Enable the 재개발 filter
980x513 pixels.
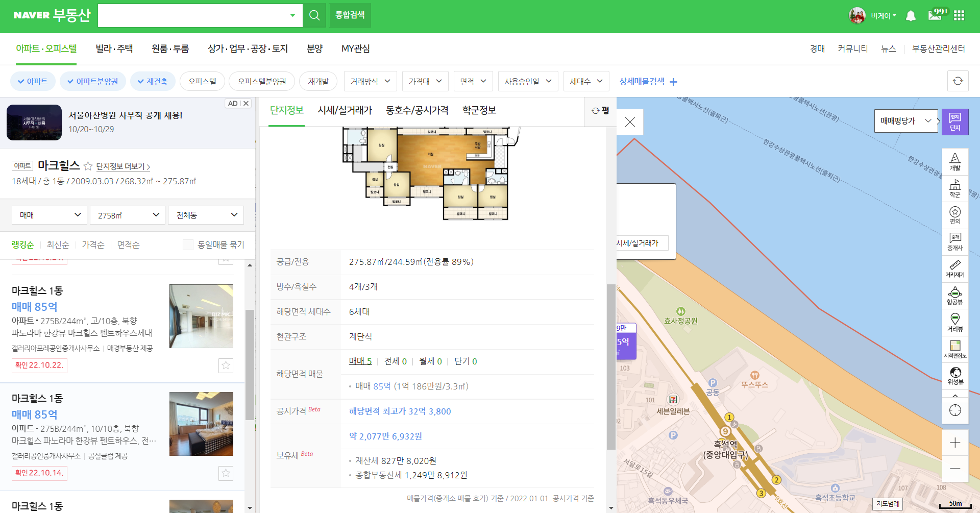[x=318, y=81]
